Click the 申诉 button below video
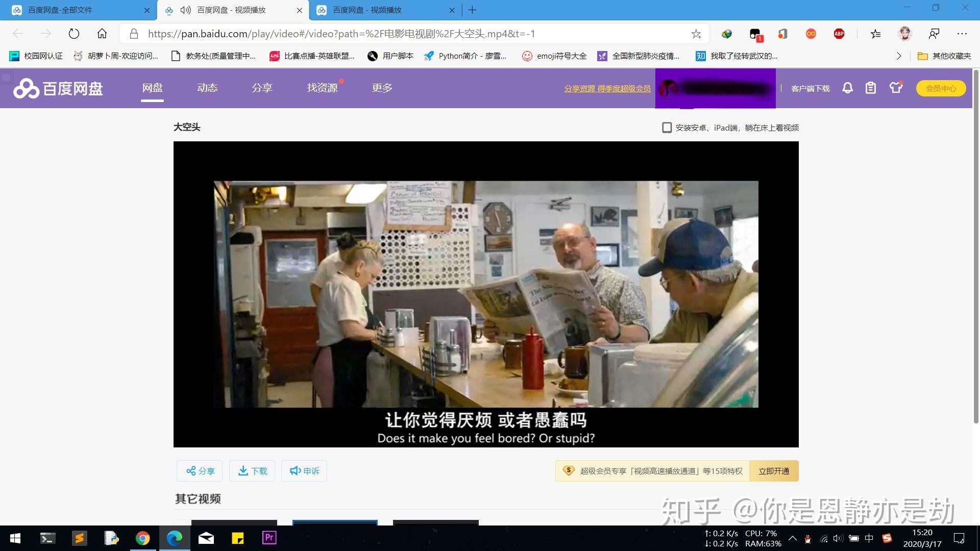Viewport: 980px width, 551px height. click(x=304, y=471)
